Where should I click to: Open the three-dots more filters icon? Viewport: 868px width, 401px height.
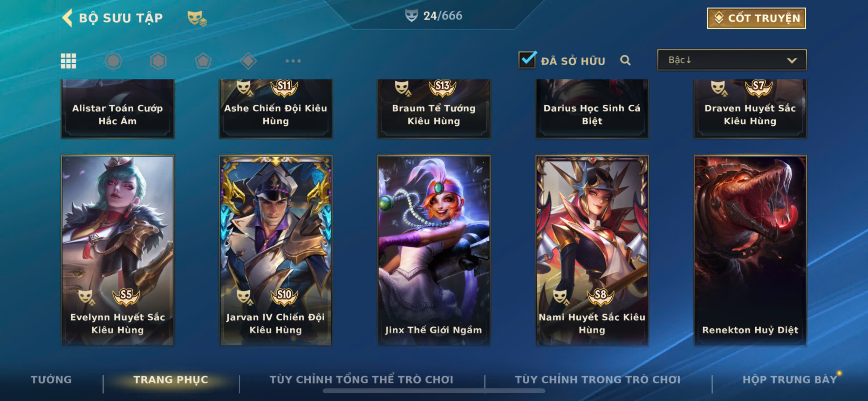pos(293,61)
